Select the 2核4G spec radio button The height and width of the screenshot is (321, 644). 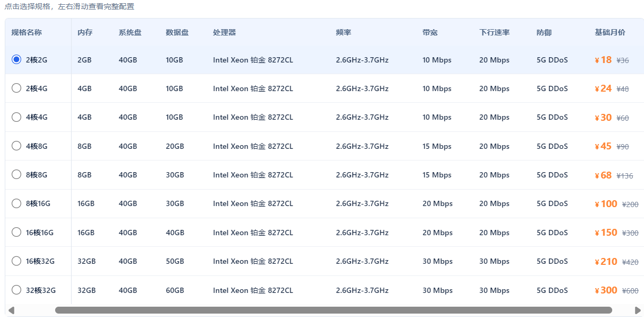(16, 88)
